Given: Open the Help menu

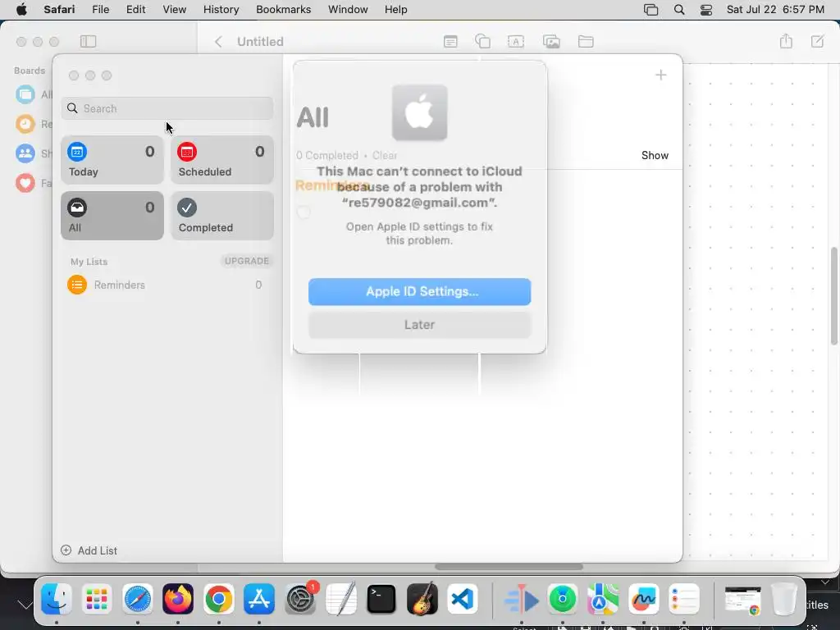Looking at the screenshot, I should [x=396, y=9].
